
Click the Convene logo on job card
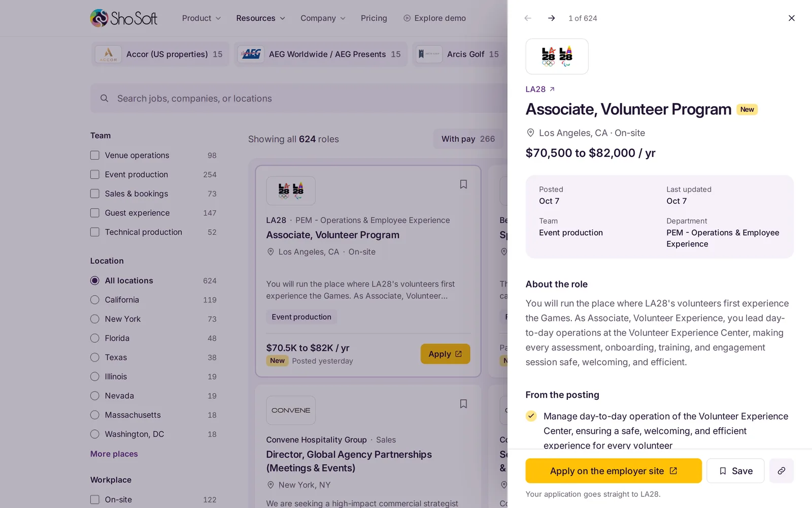click(291, 410)
